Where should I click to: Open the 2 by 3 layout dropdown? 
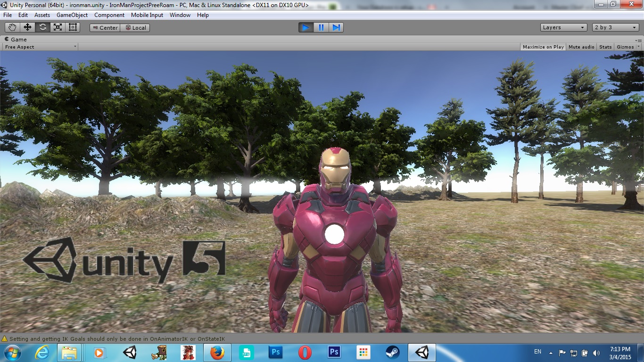pos(616,27)
